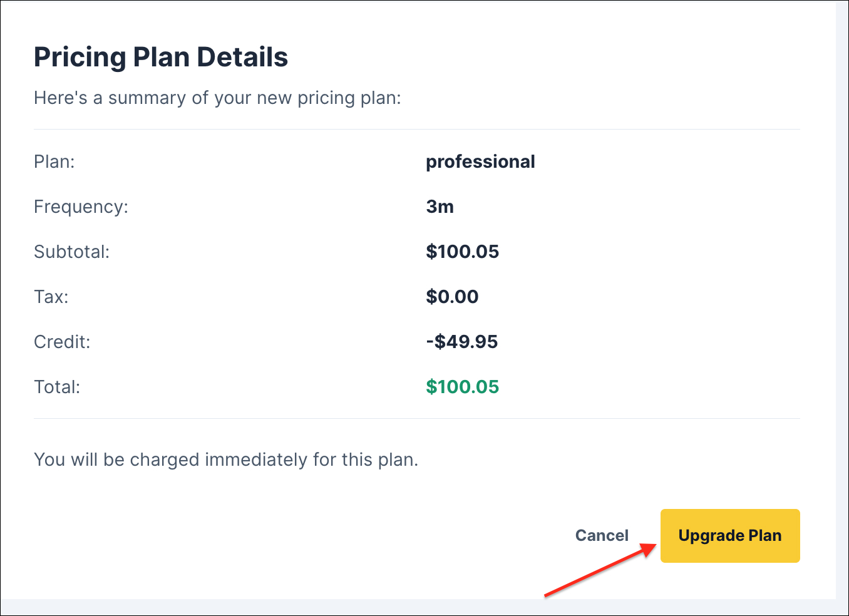
Task: Click the yellow Upgrade Plan button
Action: click(730, 536)
